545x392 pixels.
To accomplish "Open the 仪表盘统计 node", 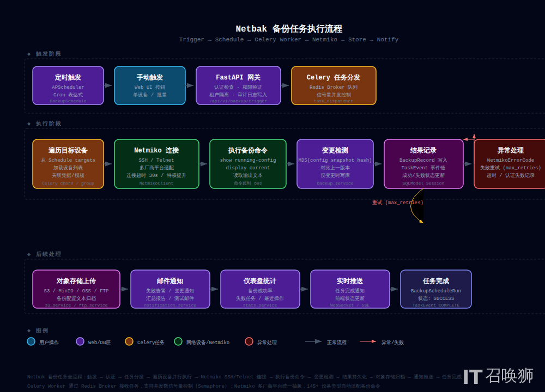I will tap(261, 289).
